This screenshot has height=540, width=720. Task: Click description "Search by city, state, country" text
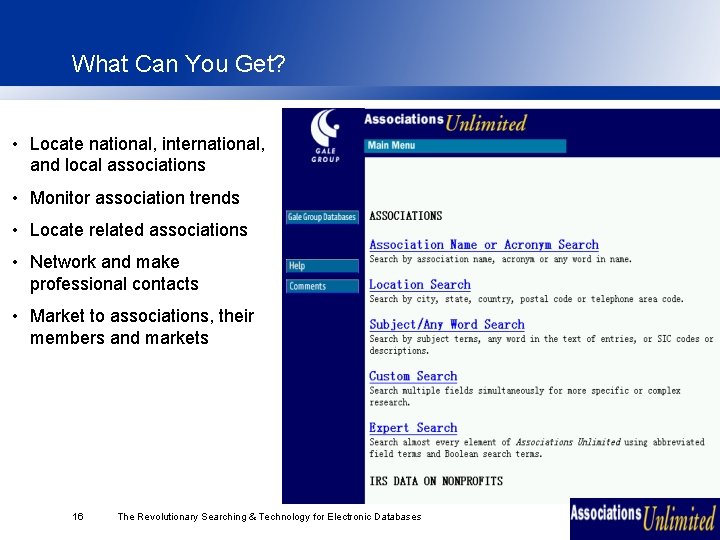click(526, 299)
